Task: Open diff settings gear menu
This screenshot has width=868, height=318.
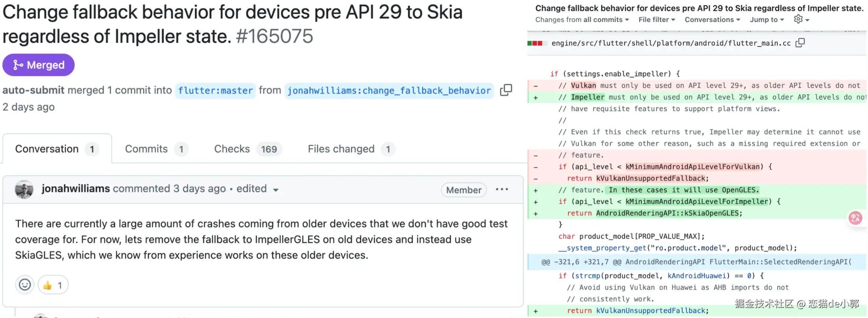Action: (801, 19)
